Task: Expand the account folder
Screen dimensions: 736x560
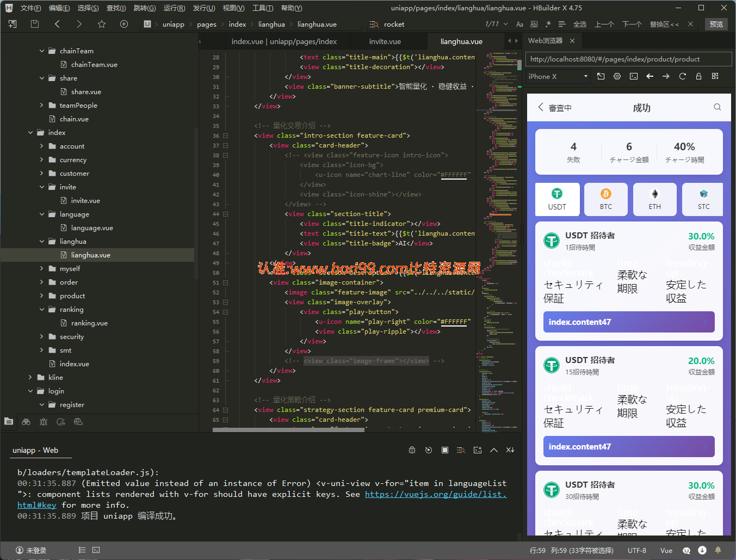Action: 42,146
